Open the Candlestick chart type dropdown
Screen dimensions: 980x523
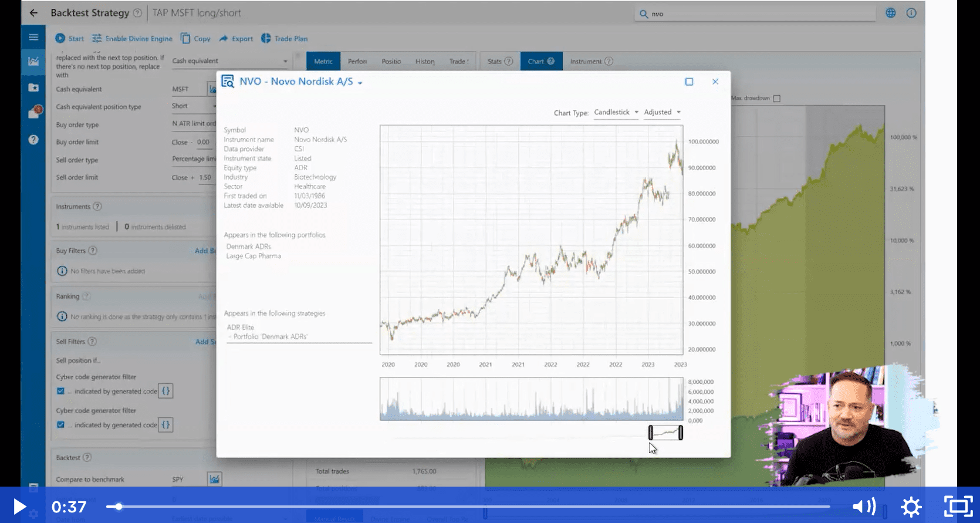pos(616,112)
